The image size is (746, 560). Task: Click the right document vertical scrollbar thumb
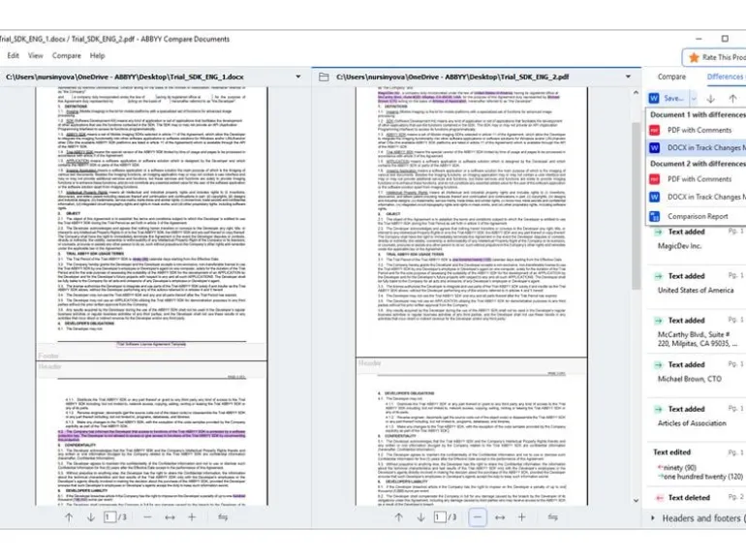pos(637,205)
